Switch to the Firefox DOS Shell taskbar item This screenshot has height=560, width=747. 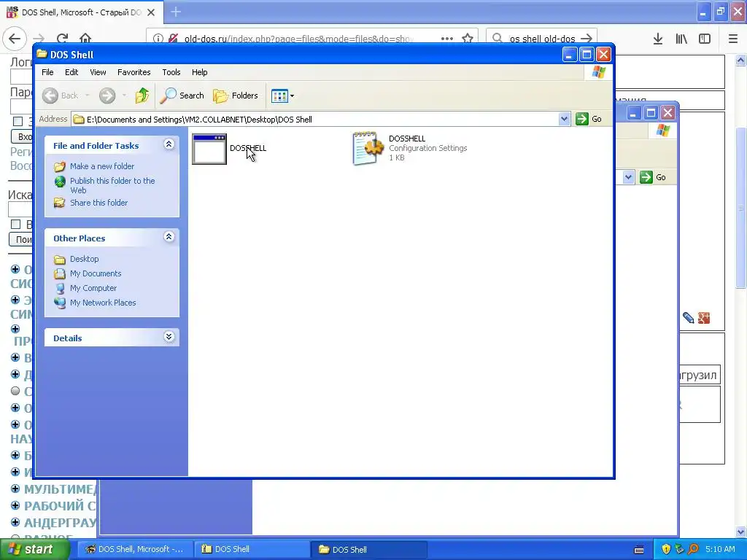pos(135,549)
